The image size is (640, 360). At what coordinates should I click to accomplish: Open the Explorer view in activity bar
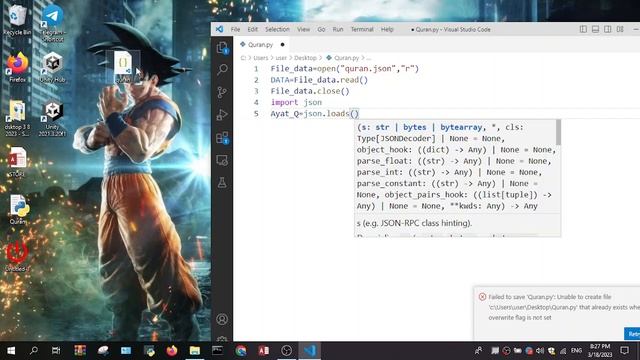coord(222,48)
